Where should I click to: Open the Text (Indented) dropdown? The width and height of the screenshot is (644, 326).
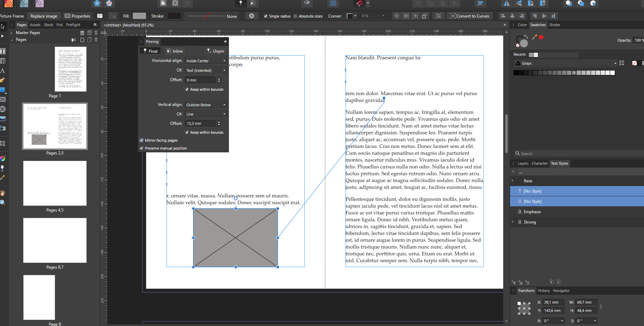[206, 70]
